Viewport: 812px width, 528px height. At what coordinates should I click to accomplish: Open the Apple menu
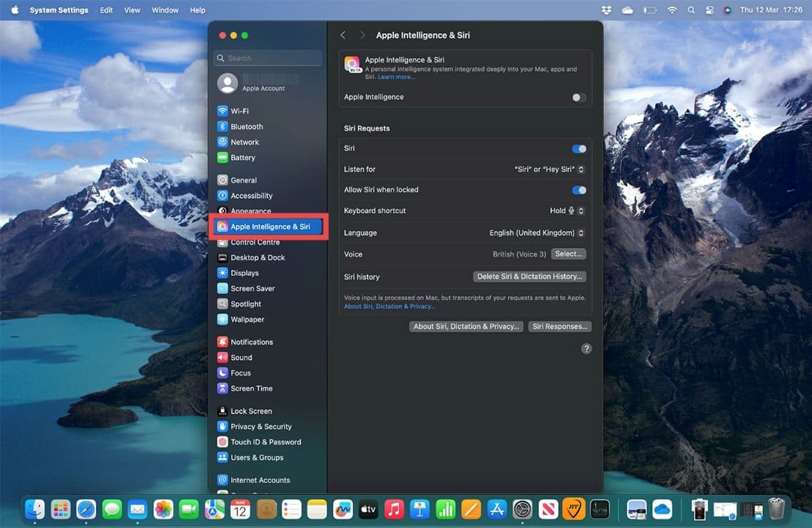coord(15,10)
